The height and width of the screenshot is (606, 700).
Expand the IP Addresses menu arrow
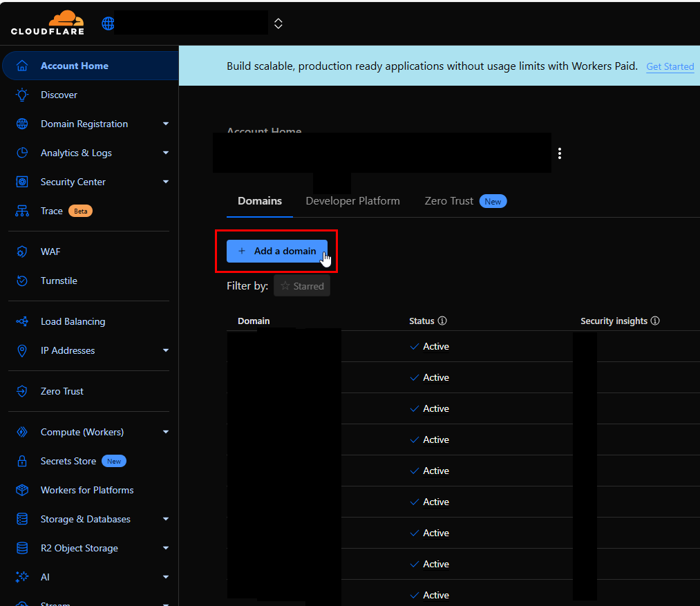point(166,350)
